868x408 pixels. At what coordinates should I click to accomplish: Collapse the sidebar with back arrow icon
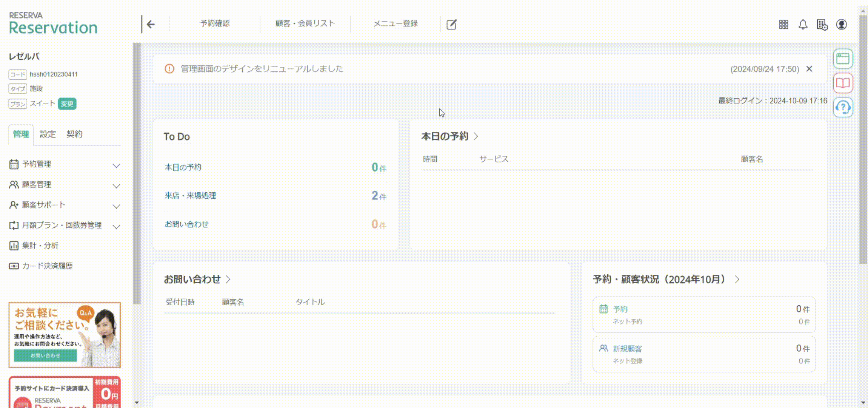(x=151, y=24)
